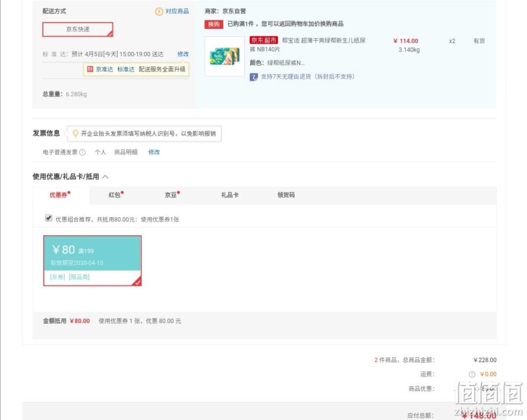Screen dimensions: 527x420
Task: Click 修改 next to delivery time
Action: [183, 54]
